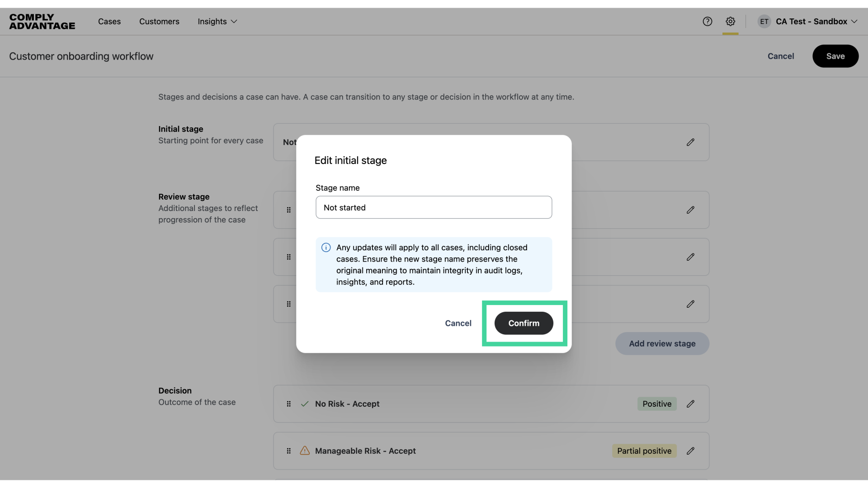Screen dimensions: 868x488
Task: Click the ET user avatar
Action: click(764, 21)
